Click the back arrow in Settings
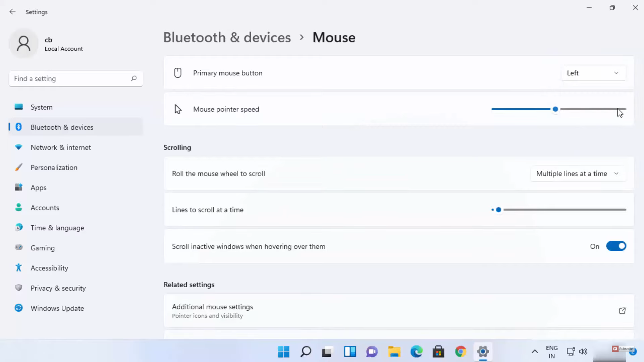Screen dimensions: 644x362 point(12,12)
